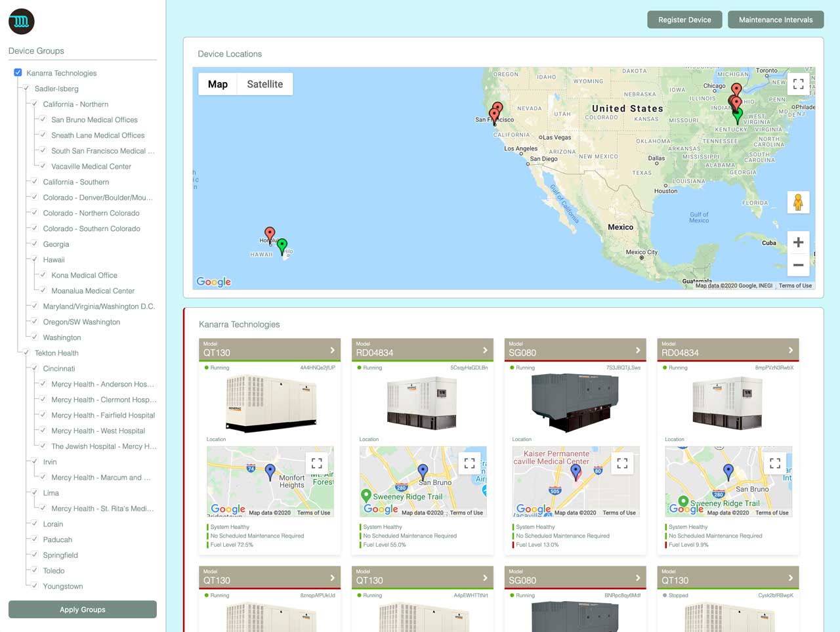Click the Register Device button

point(685,20)
